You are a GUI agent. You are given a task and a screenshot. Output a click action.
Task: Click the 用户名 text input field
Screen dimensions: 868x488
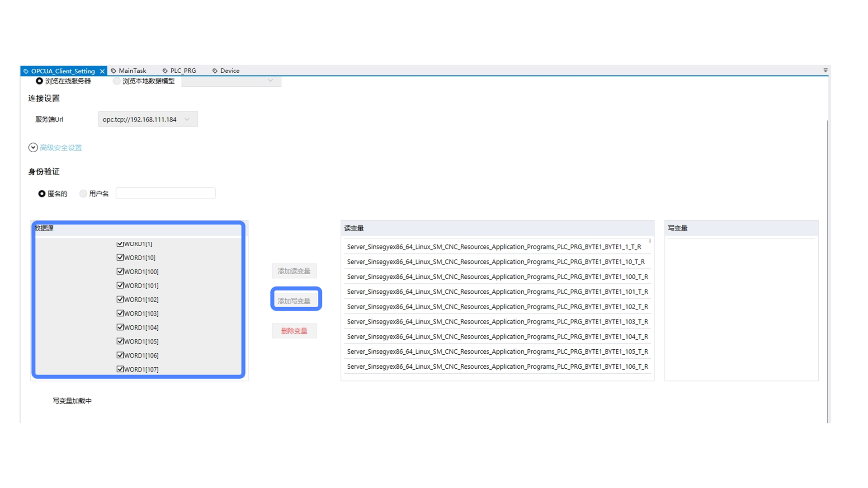point(165,193)
